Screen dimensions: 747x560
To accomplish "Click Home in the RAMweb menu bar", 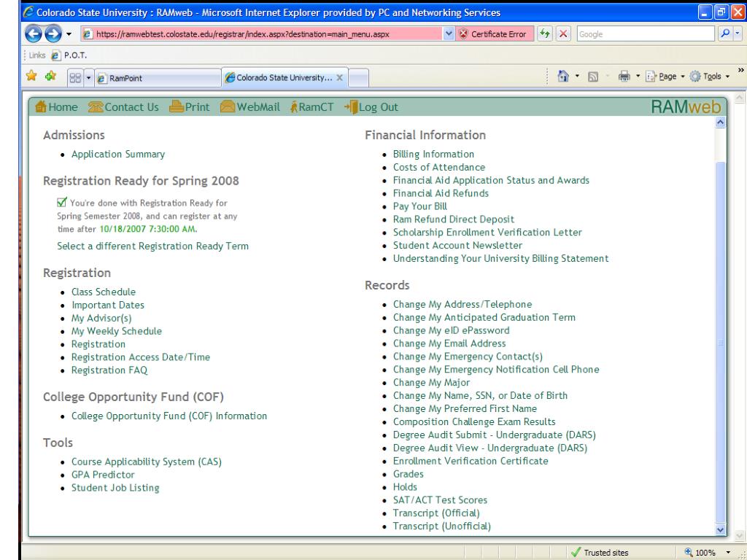I will (57, 107).
